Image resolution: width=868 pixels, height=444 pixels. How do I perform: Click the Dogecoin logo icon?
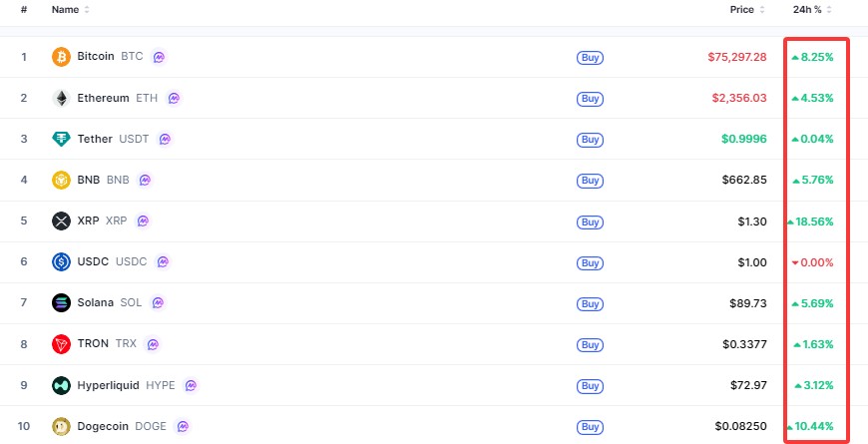61,426
